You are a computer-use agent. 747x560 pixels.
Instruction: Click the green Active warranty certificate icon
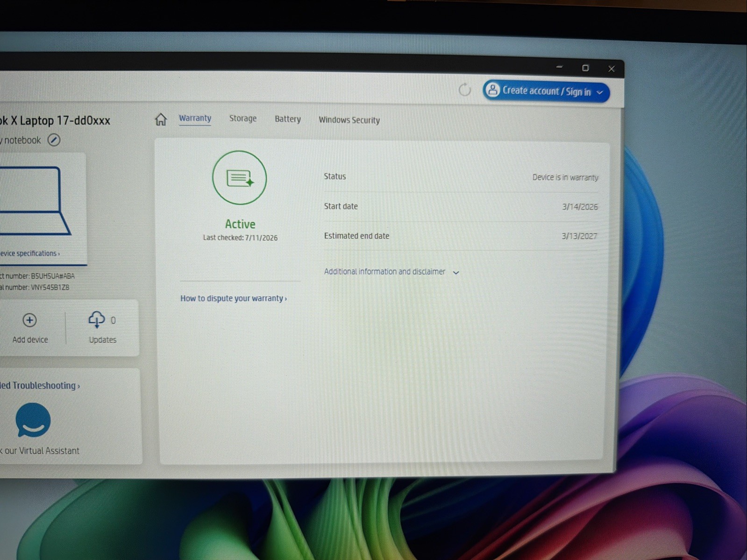[x=240, y=177]
